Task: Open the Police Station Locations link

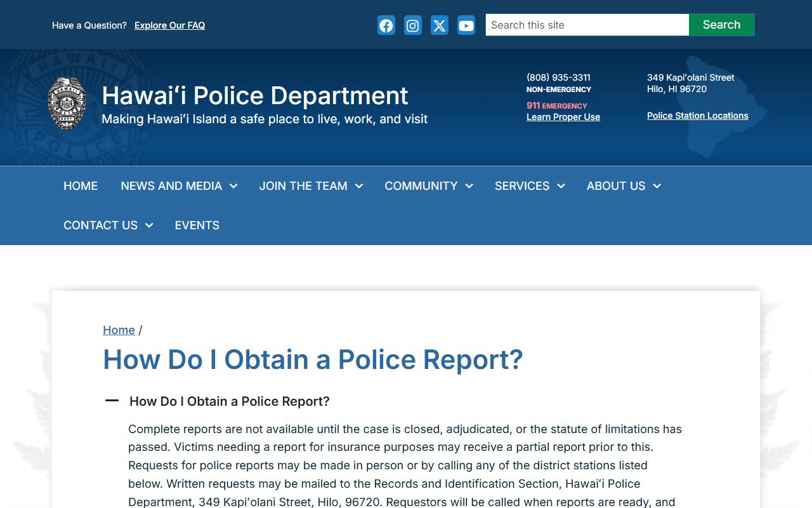Action: 698,116
